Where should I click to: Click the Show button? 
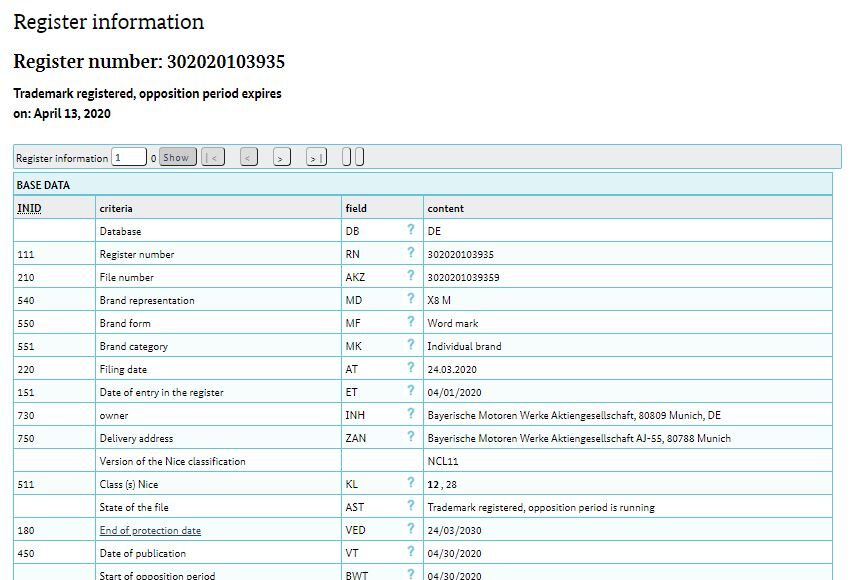(177, 157)
